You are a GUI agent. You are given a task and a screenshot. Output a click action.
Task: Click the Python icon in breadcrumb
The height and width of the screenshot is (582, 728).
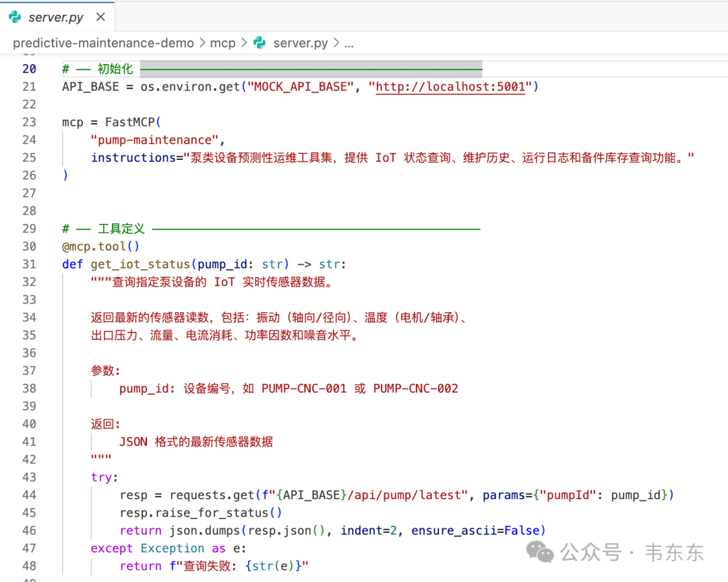[260, 42]
